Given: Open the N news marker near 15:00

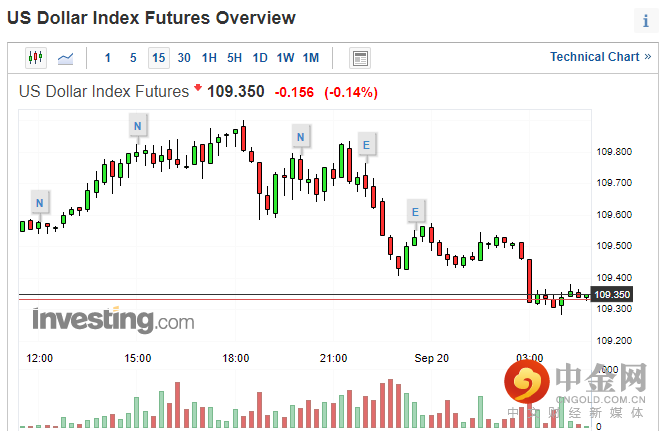Looking at the screenshot, I should 137,125.
